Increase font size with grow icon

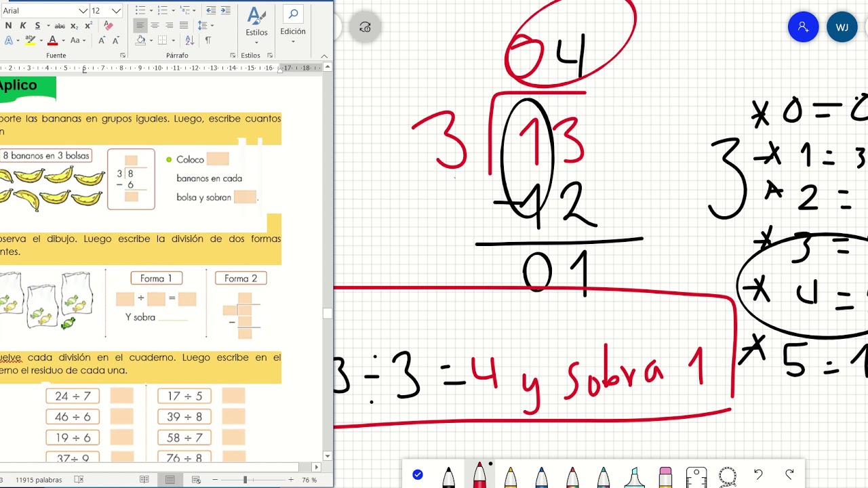point(102,41)
